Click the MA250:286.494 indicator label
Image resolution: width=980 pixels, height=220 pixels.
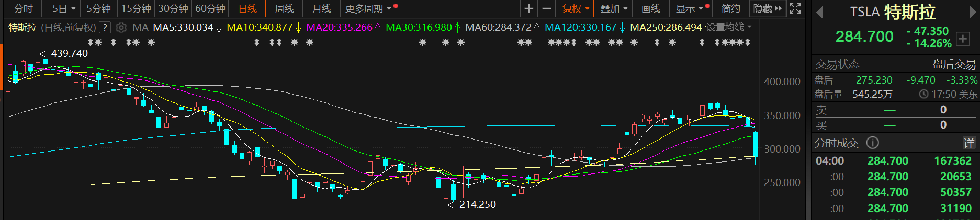[x=666, y=27]
